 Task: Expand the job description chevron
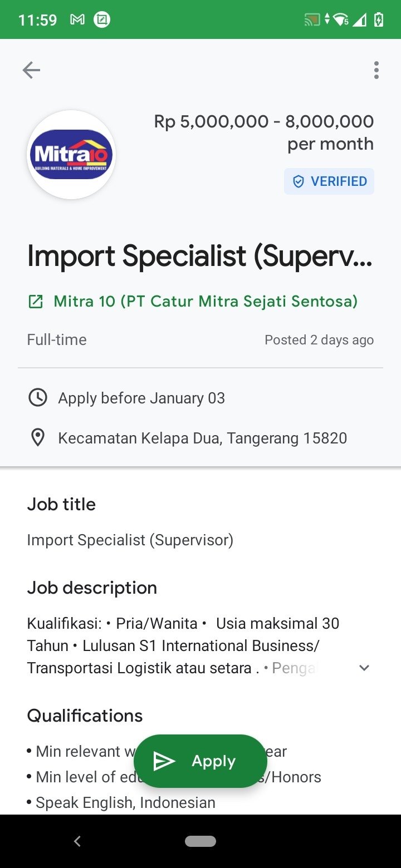point(364,668)
